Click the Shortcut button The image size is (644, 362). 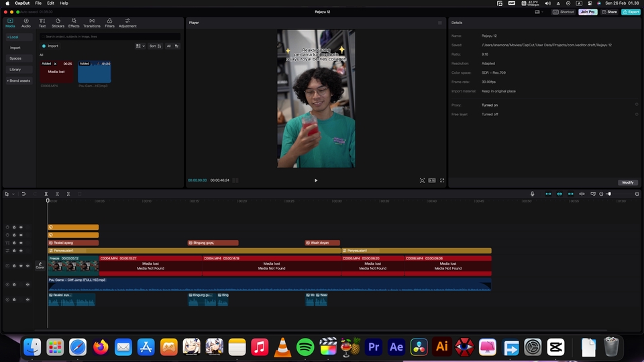click(563, 12)
